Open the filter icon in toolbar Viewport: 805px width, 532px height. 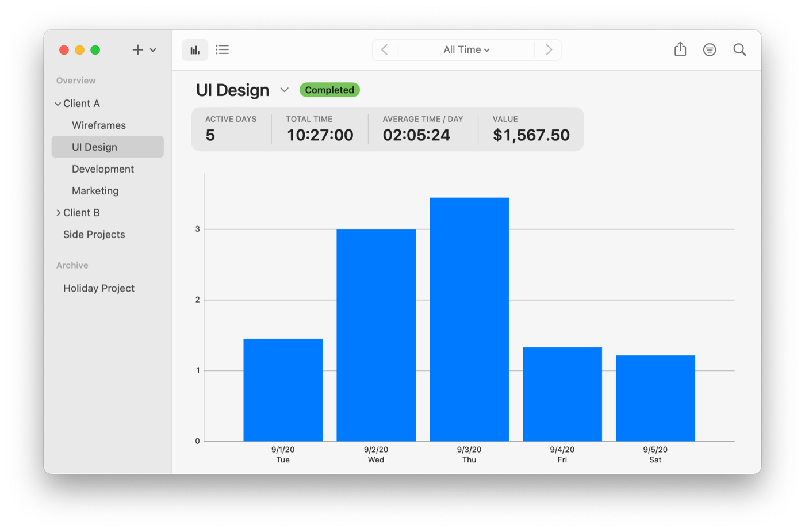[x=710, y=50]
